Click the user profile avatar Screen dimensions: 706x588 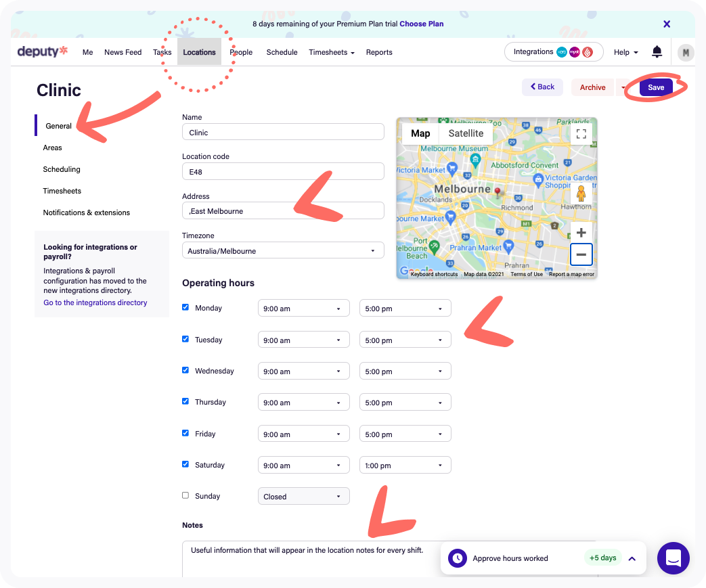pos(686,52)
